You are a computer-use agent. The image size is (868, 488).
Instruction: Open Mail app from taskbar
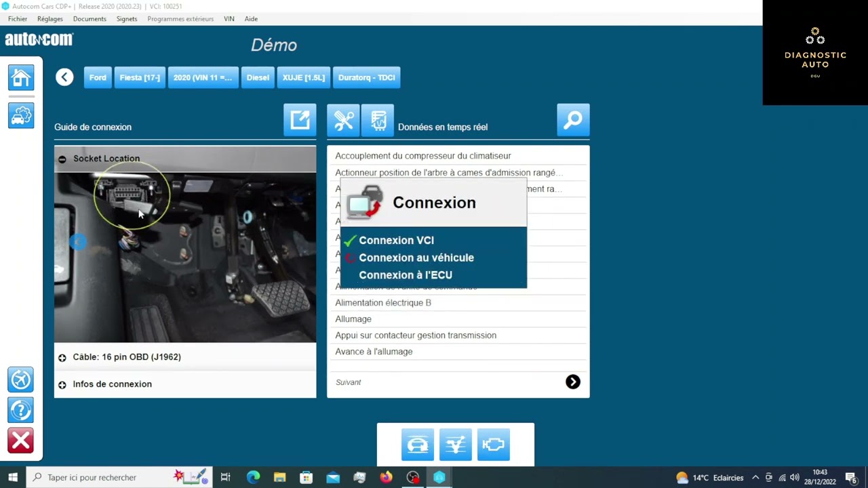point(333,477)
